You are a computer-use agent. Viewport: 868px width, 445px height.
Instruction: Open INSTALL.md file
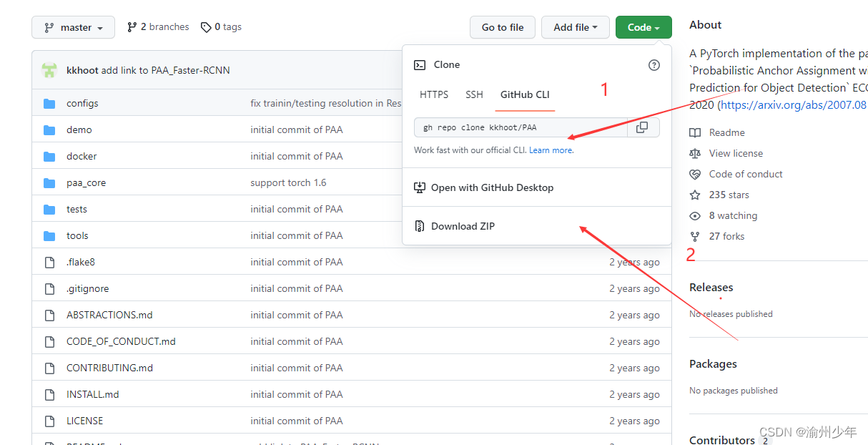93,394
